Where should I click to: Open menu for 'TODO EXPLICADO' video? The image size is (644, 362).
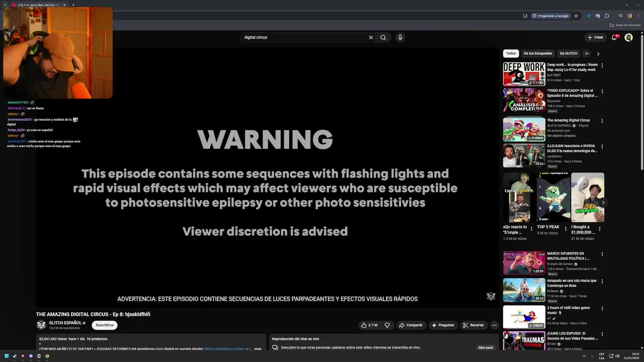602,92
